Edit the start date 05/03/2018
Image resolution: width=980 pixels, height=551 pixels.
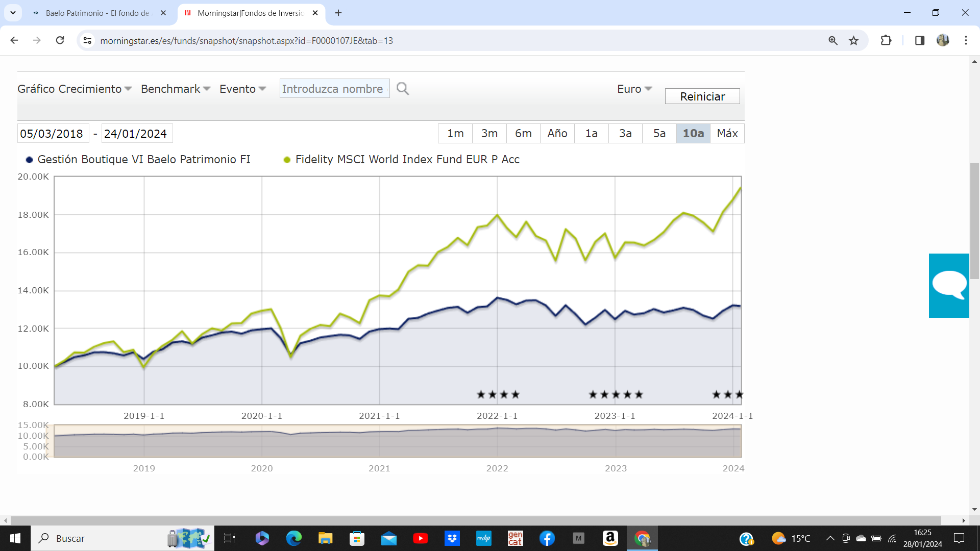click(53, 134)
